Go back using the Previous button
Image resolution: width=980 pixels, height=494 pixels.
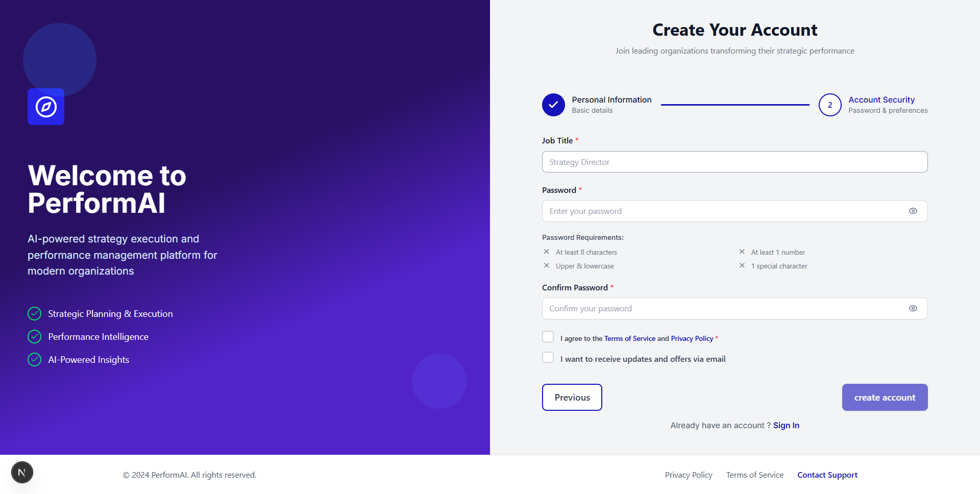pos(572,397)
